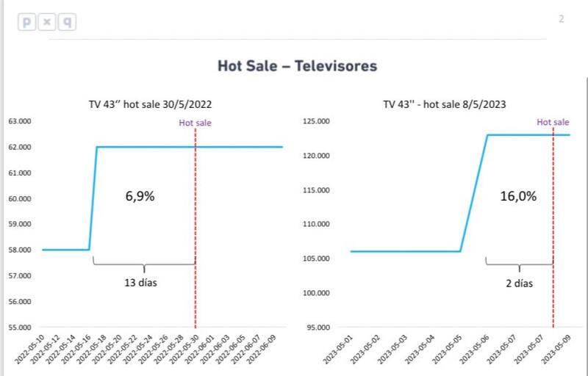
Task: Click the purple "Hot sale" label on the 2023 chart
Action: click(553, 123)
